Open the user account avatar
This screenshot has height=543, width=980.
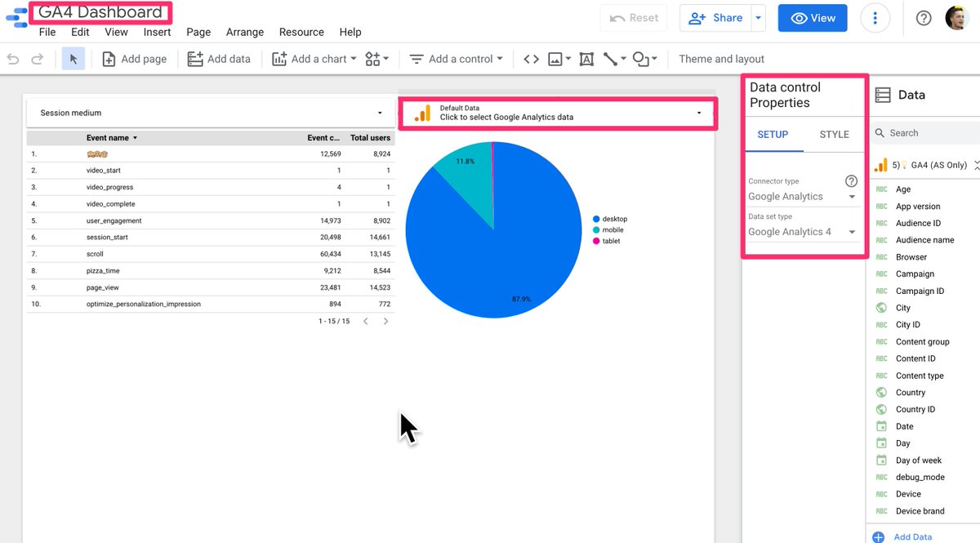957,18
